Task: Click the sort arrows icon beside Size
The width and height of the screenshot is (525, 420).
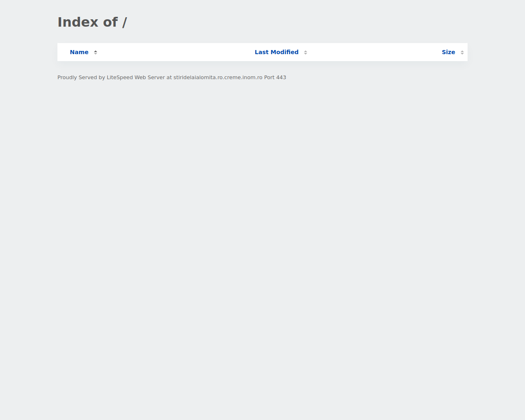Action: (x=462, y=52)
